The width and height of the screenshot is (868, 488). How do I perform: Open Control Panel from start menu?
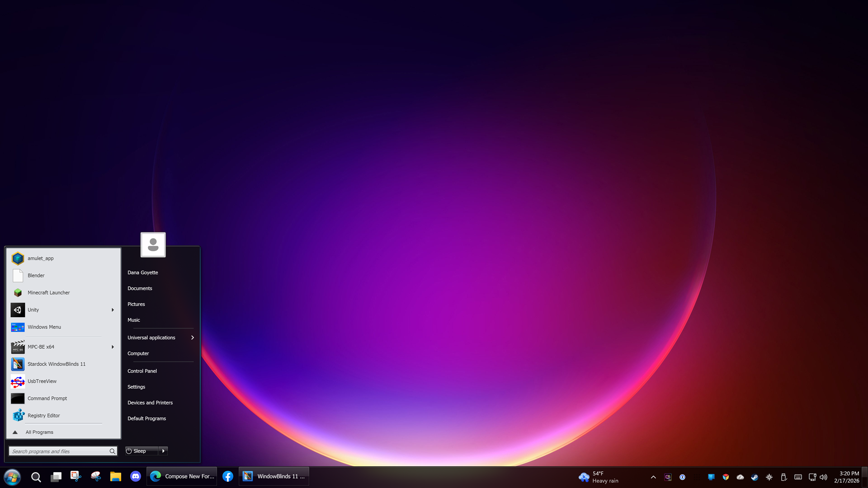[x=142, y=371]
